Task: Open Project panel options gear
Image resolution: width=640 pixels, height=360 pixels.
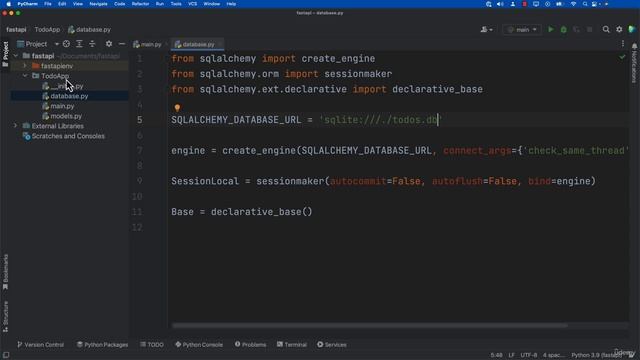Action: click(109, 44)
